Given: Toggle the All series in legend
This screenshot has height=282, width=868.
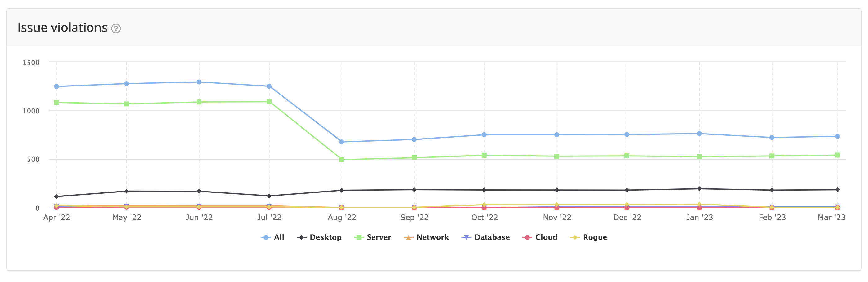Looking at the screenshot, I should (x=272, y=237).
